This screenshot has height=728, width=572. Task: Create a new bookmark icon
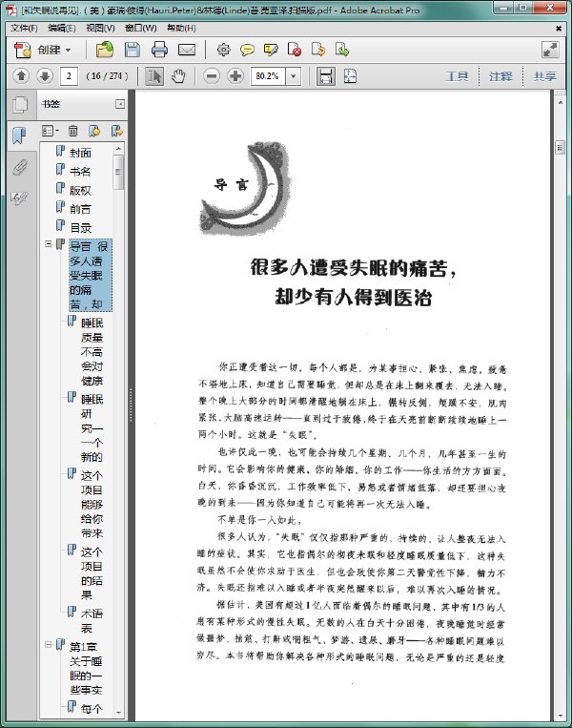pyautogui.click(x=94, y=131)
